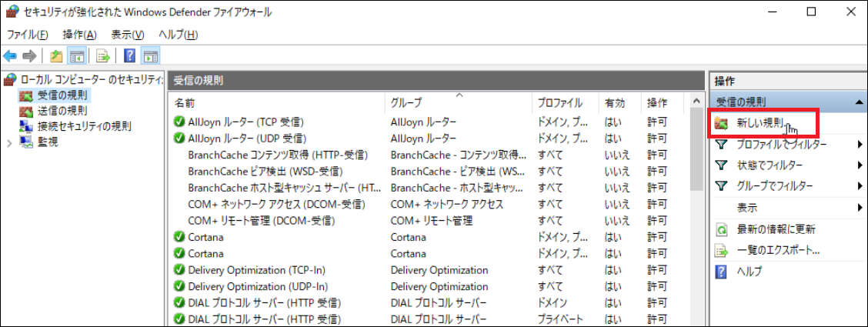Toggle the Show/Hide Action Pane toolbar icon
The image size is (868, 327).
pos(151,55)
